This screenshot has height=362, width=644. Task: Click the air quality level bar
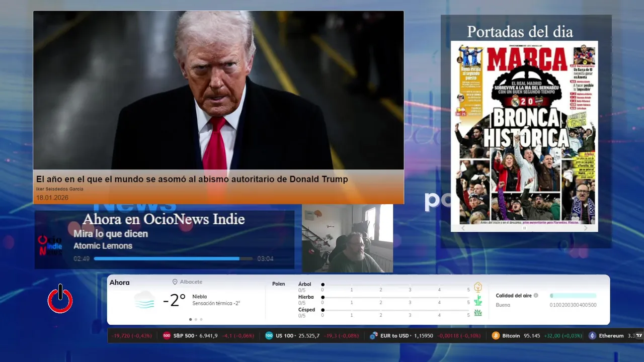tap(573, 296)
